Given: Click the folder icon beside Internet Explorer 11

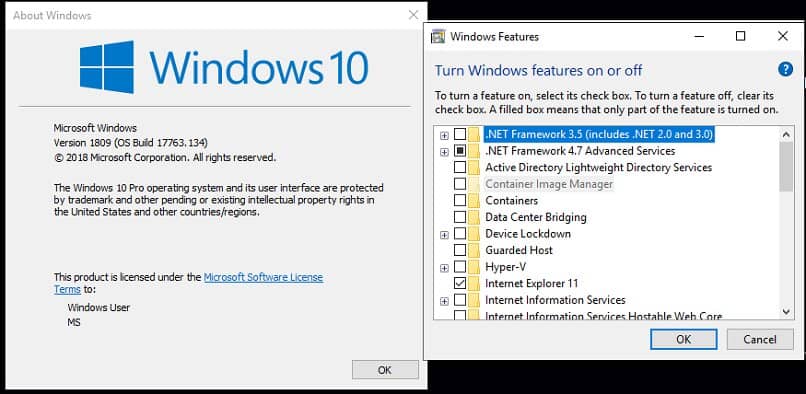Looking at the screenshot, I should point(474,283).
